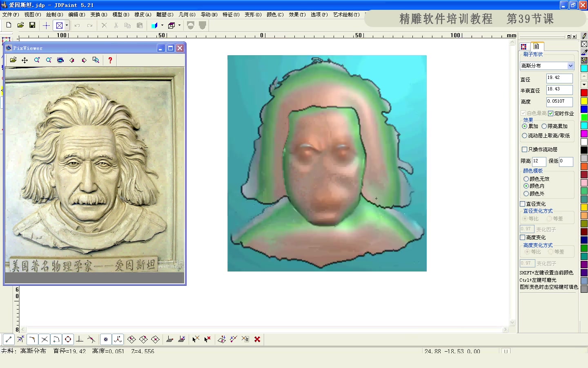Enable the 只操作流动层 checkbox

click(x=524, y=150)
